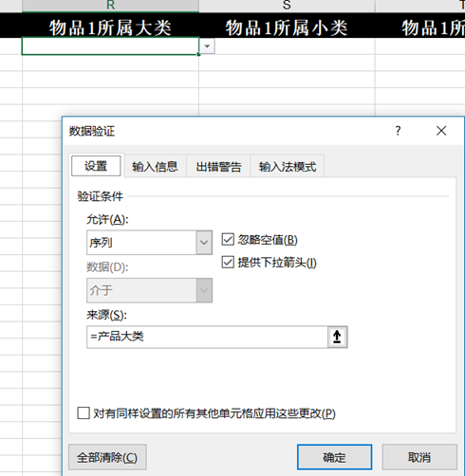Viewport: 465px width, 476px height.
Task: Select the 设置 tab
Action: tap(96, 166)
